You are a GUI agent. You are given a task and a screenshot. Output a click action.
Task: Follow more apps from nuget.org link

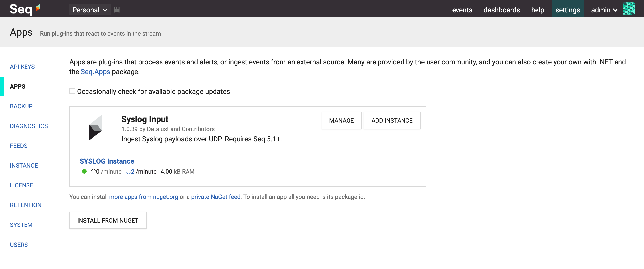[x=144, y=197]
